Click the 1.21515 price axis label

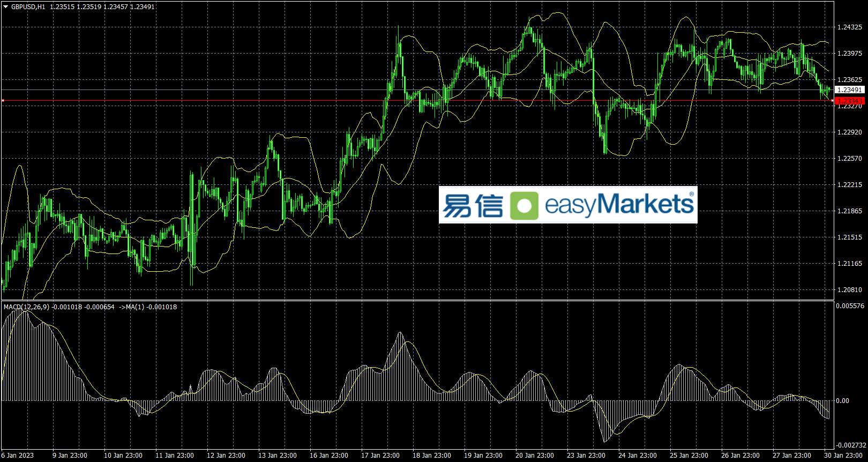(x=850, y=237)
